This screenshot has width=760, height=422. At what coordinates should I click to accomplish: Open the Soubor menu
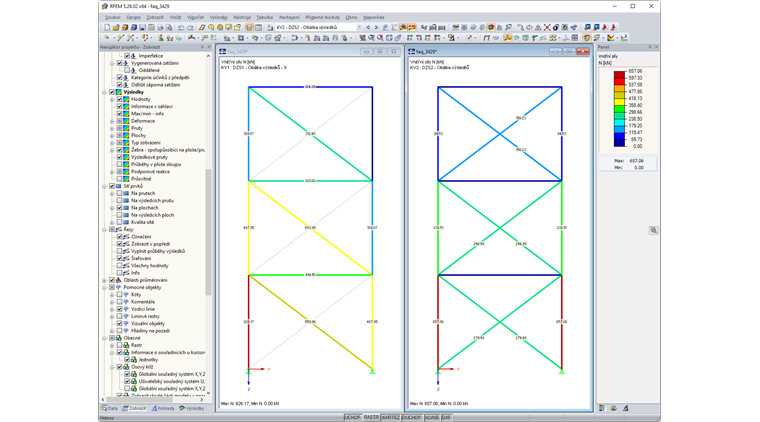tap(113, 17)
